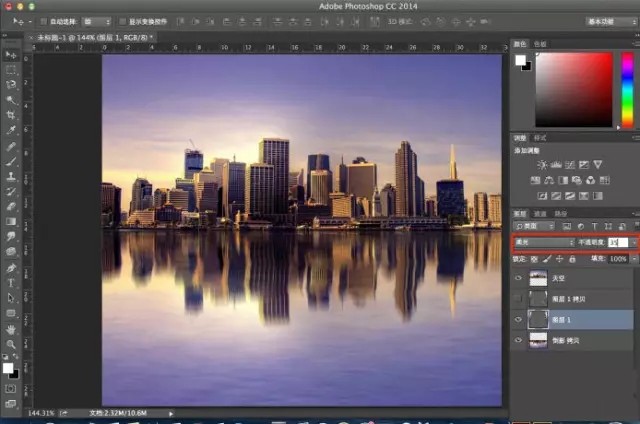Select the Zoom tool
Image resolution: width=640 pixels, height=424 pixels.
point(11,343)
